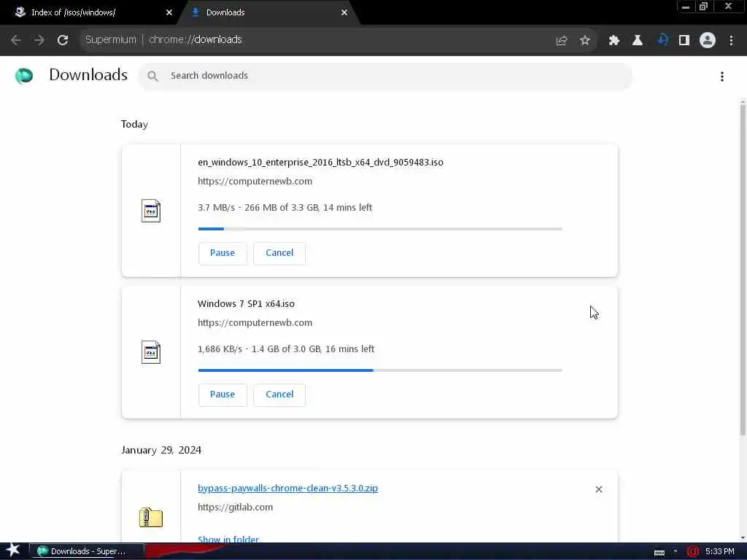The height and width of the screenshot is (560, 747).
Task: Click the 3.7 MB/s download status text
Action: (285, 208)
